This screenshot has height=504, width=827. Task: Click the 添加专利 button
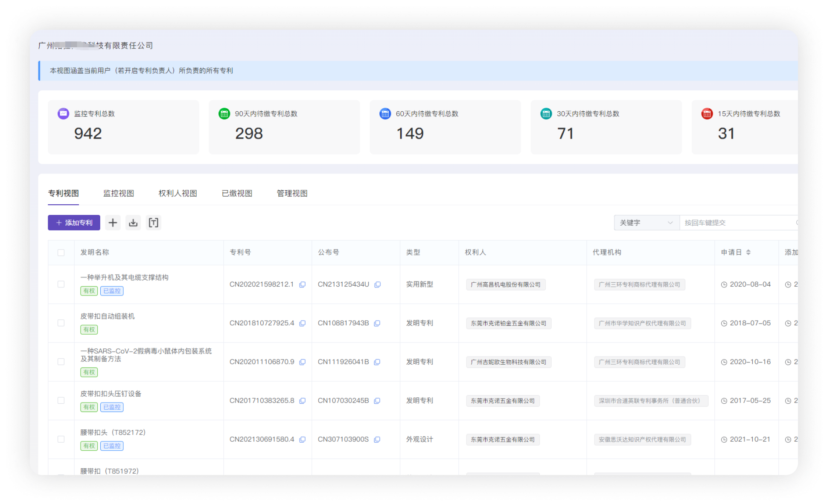(x=74, y=223)
